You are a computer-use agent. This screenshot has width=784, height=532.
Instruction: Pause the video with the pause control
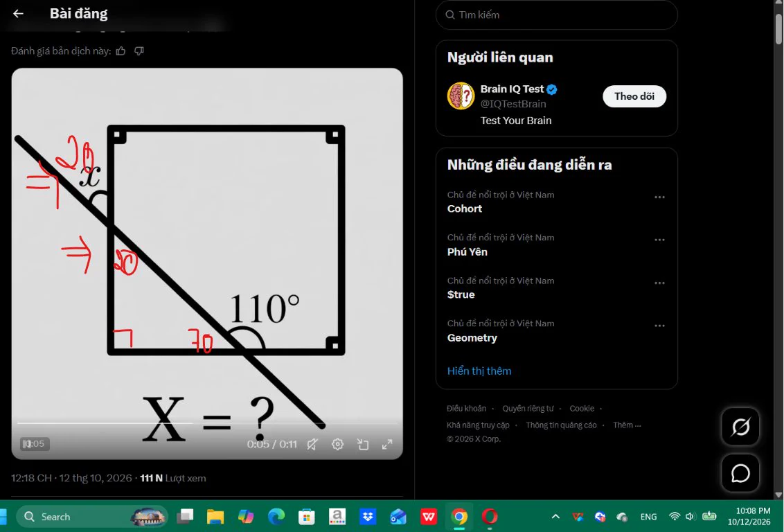click(x=27, y=444)
